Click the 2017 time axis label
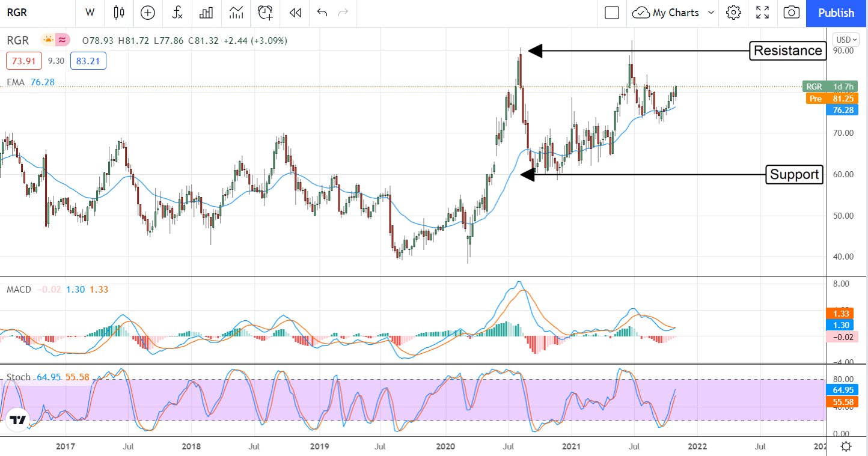Viewport: 868px width, 456px height. (x=65, y=446)
